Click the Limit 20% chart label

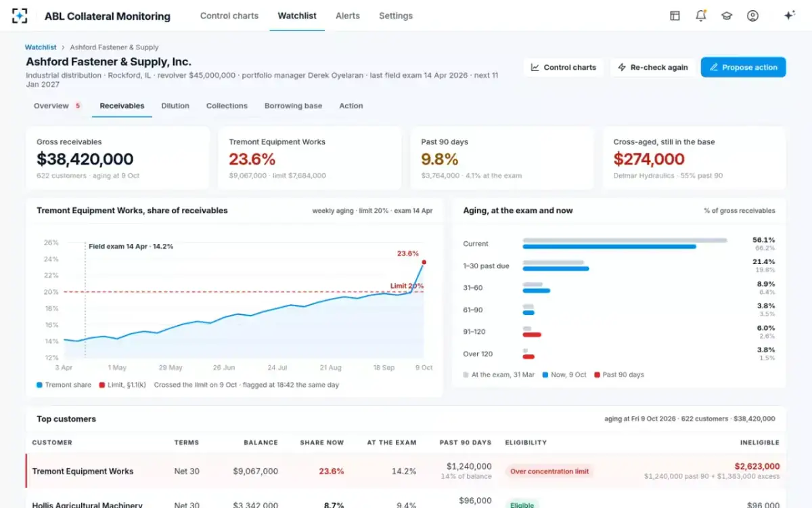[x=407, y=286]
